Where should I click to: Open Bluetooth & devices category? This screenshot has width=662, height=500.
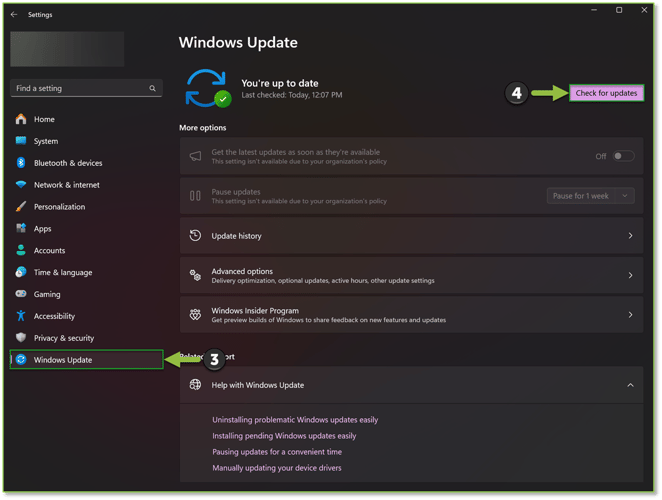click(x=68, y=163)
